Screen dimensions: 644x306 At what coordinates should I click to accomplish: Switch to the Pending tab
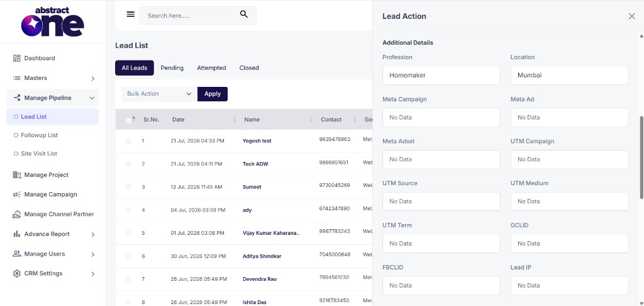pyautogui.click(x=172, y=68)
